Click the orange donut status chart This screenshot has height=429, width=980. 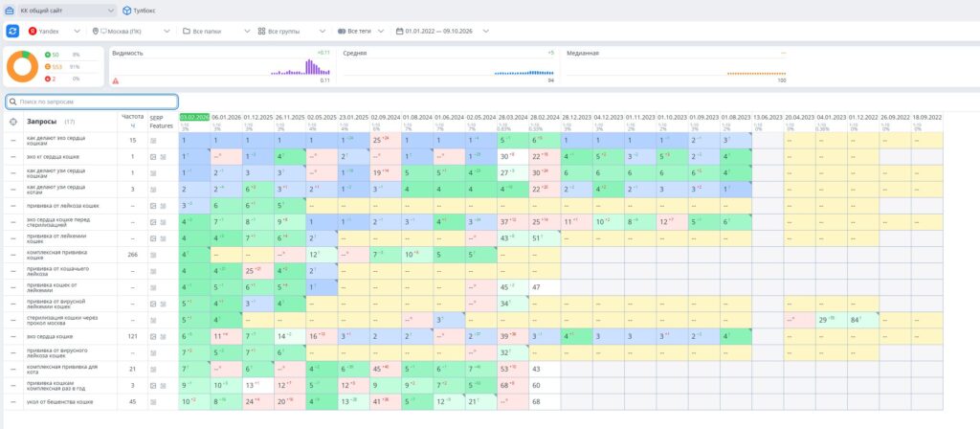[23, 66]
